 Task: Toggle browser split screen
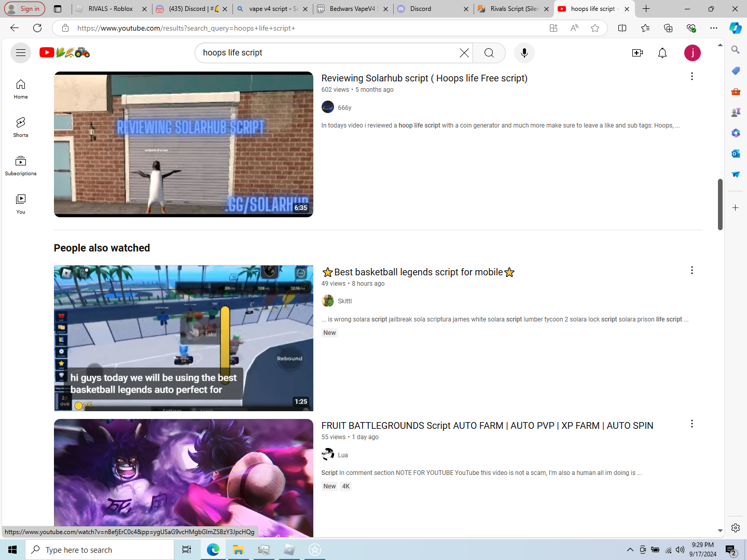click(622, 28)
